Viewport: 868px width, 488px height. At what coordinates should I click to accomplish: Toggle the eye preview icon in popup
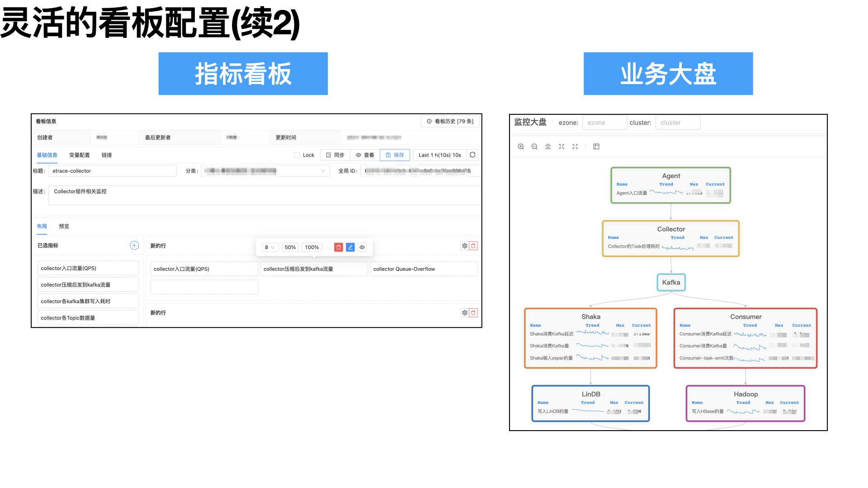362,247
